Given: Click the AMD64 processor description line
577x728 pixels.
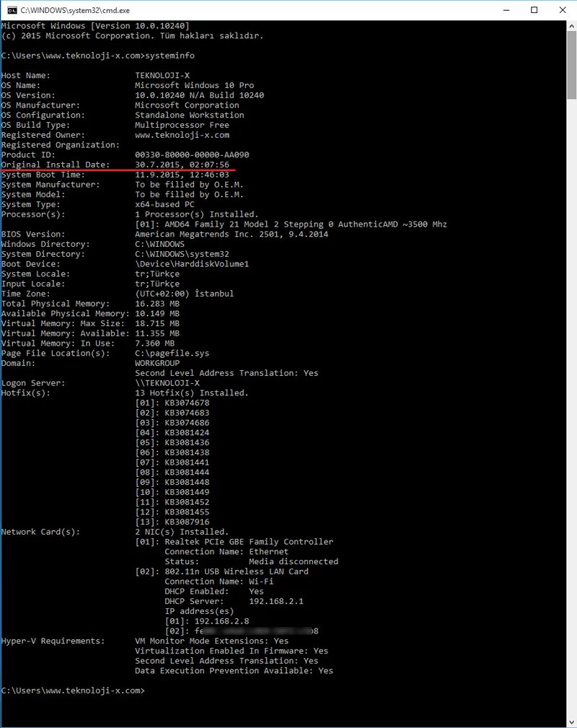Looking at the screenshot, I should 291,224.
